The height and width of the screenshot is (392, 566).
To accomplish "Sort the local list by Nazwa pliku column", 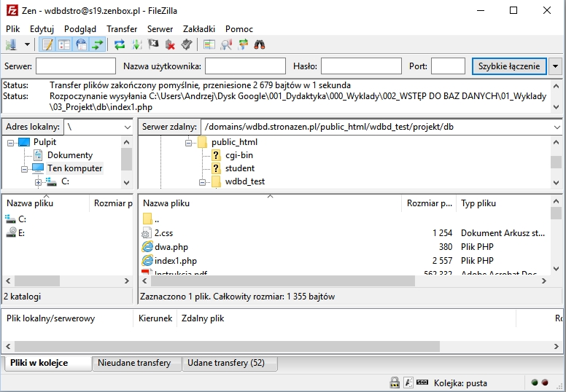I will 46,203.
